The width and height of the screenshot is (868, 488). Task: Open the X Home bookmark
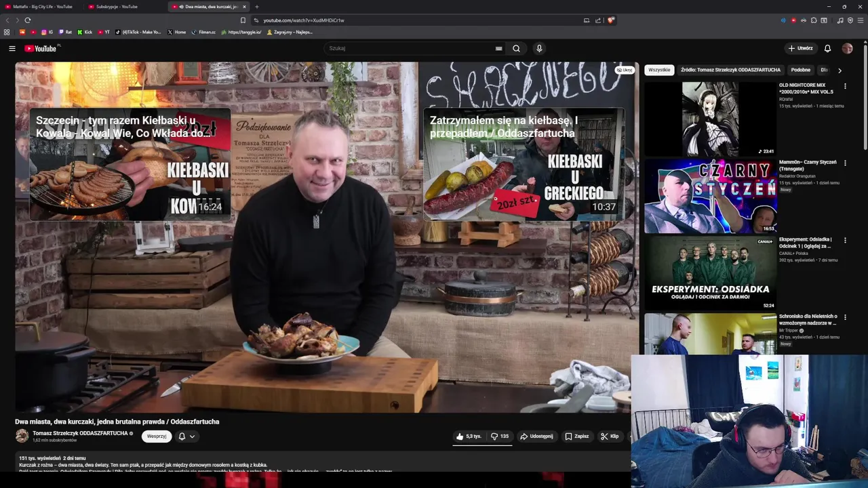(176, 32)
